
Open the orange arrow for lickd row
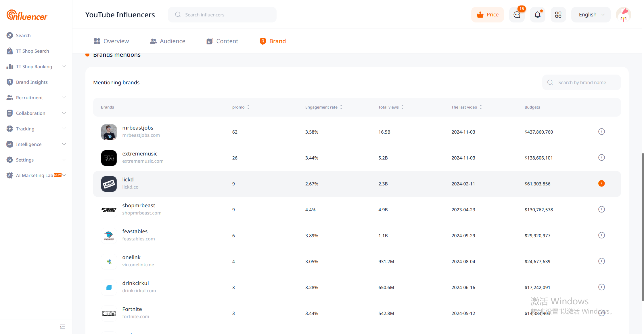coord(601,183)
